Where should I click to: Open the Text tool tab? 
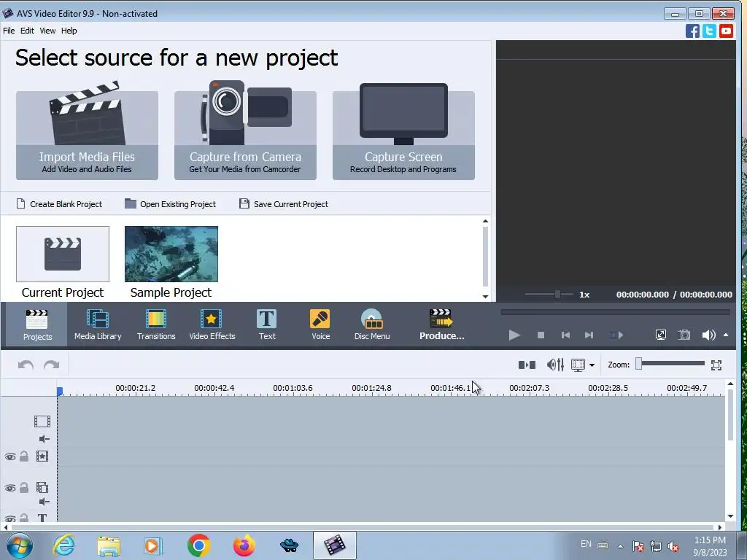(267, 324)
